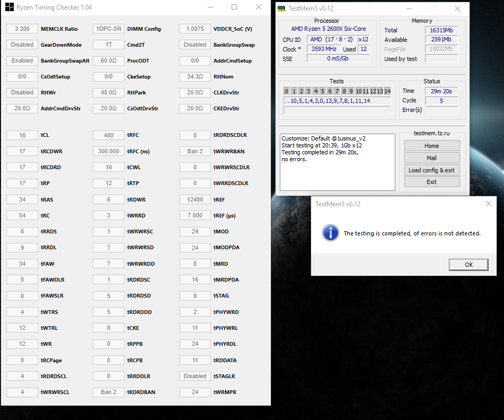Click the Time 29m 20s status field
This screenshot has height=420, width=504.
[x=441, y=91]
